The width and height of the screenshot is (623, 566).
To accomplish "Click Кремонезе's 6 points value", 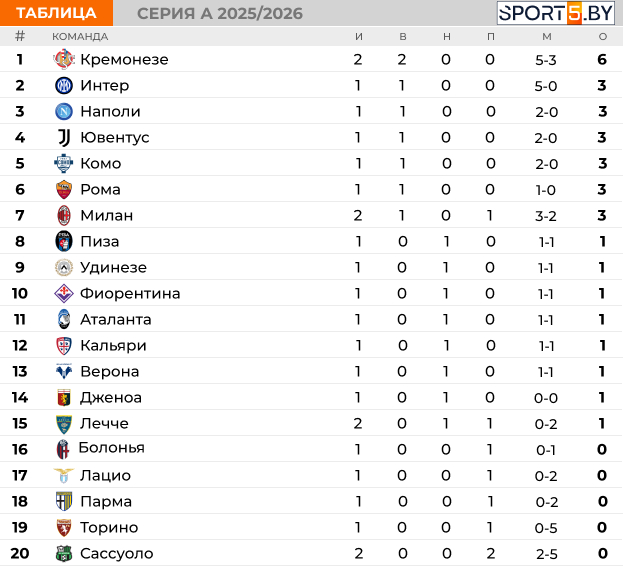I will click(x=602, y=60).
